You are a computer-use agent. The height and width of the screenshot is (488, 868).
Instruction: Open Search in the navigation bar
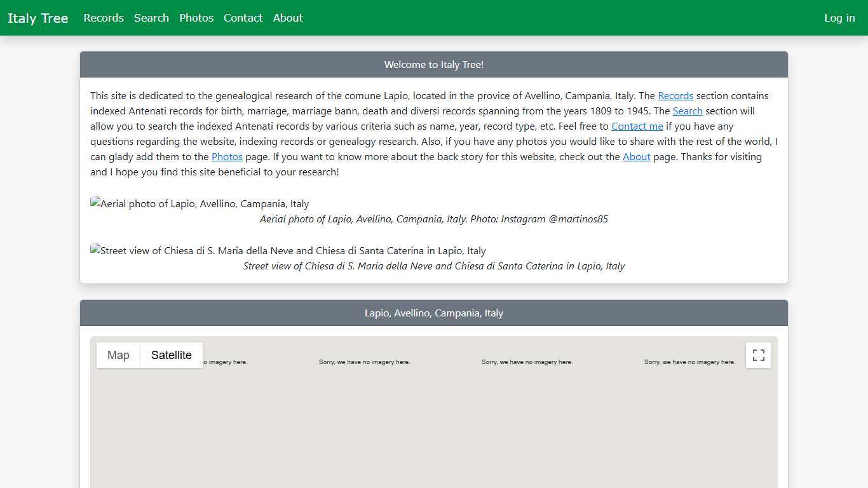[151, 18]
